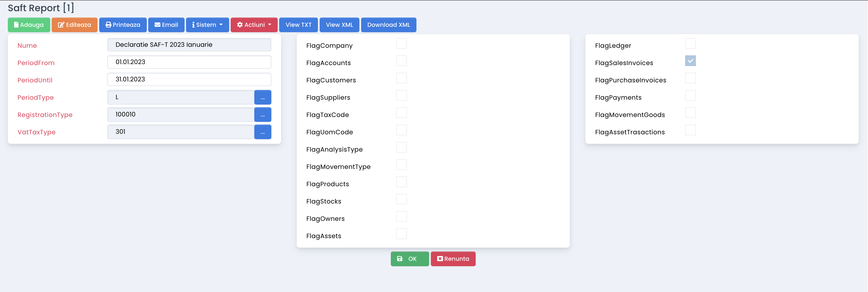Expand the Sistem dropdown arrow

point(221,25)
